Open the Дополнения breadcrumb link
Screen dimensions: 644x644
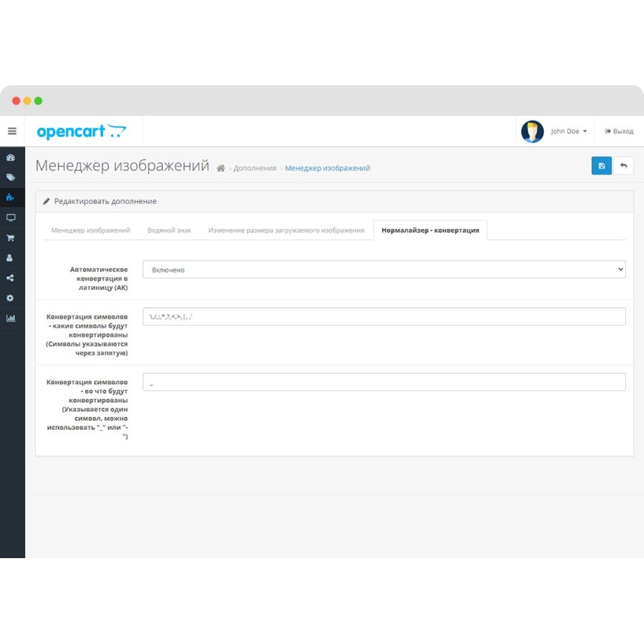255,168
